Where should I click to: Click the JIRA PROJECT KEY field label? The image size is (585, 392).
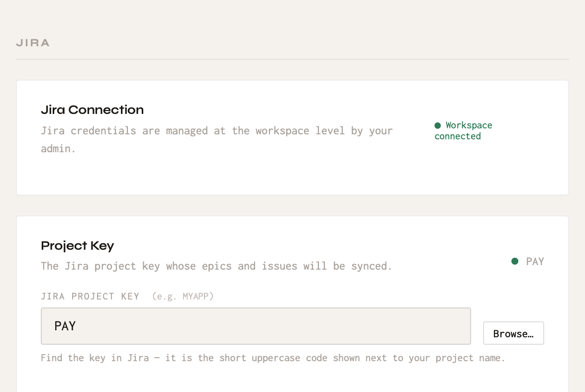point(90,296)
